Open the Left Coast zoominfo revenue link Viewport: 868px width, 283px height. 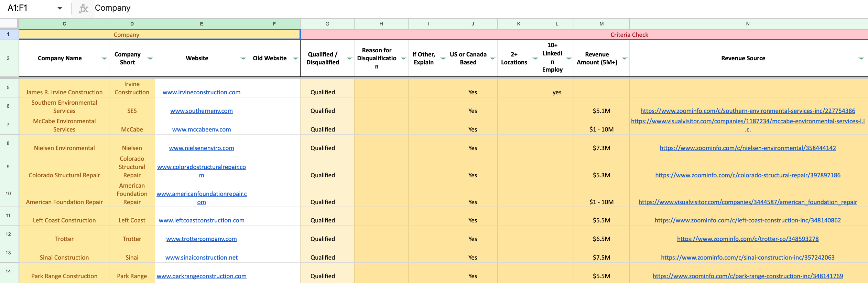tap(748, 220)
